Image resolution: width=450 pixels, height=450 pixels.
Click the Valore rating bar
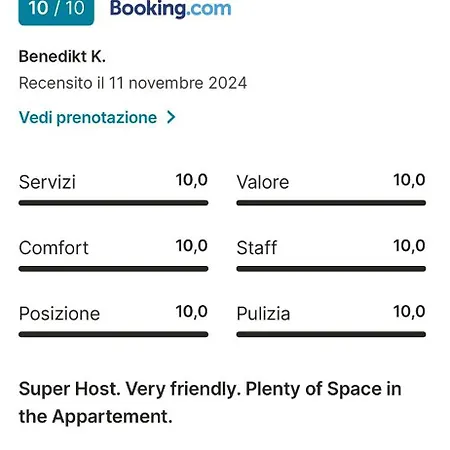click(331, 203)
